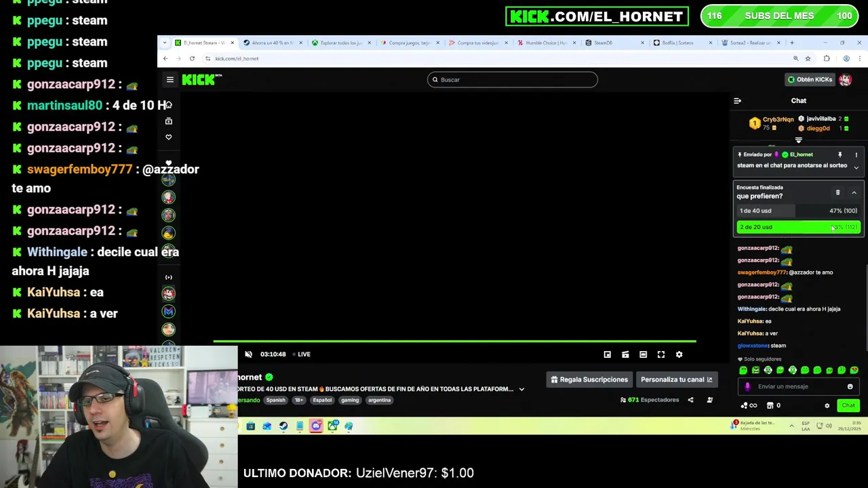Open picture-in-picture on player
Screen dimensions: 868x488
pyautogui.click(x=608, y=354)
